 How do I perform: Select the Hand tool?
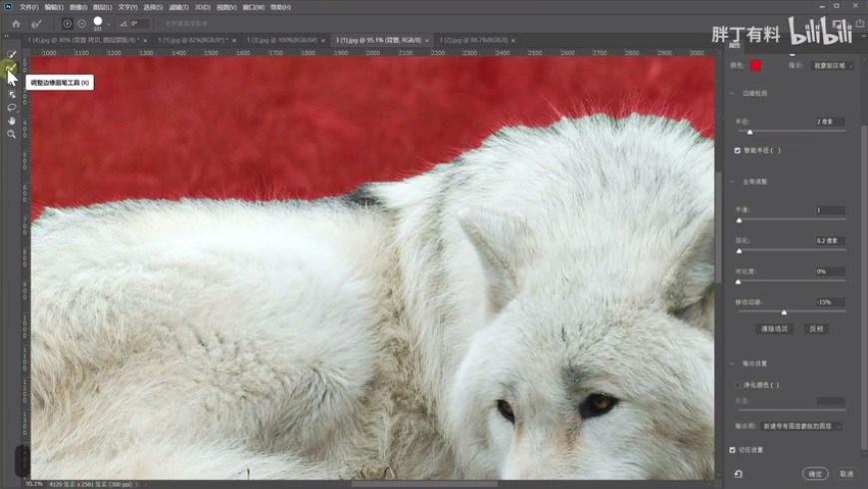pos(12,121)
